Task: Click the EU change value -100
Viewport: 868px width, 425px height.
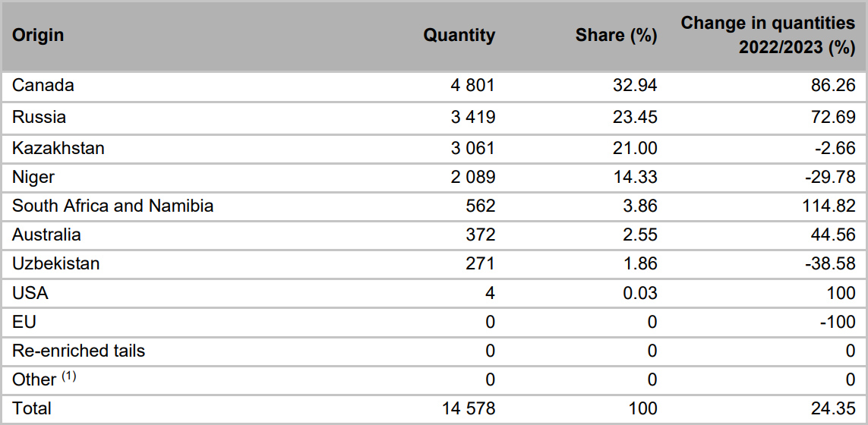Action: pos(838,322)
